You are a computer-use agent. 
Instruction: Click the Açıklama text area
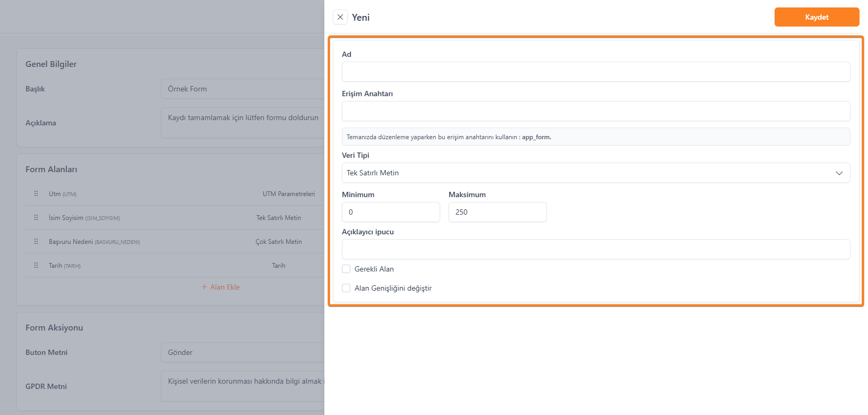click(242, 123)
